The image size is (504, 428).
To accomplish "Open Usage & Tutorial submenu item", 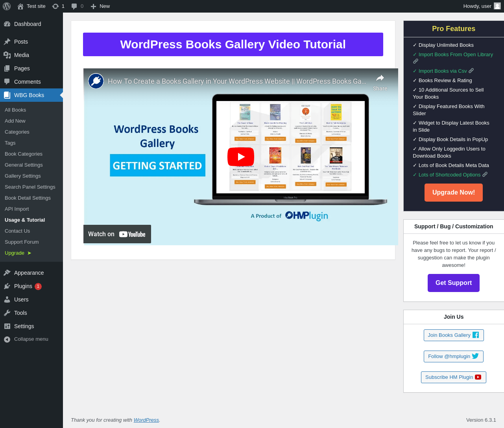I will tap(31, 220).
